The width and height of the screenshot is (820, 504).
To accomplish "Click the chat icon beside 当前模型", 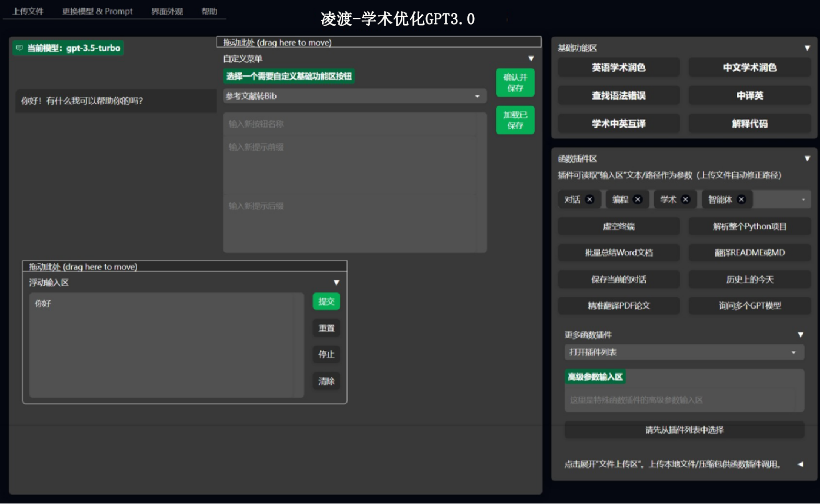I will 19,48.
